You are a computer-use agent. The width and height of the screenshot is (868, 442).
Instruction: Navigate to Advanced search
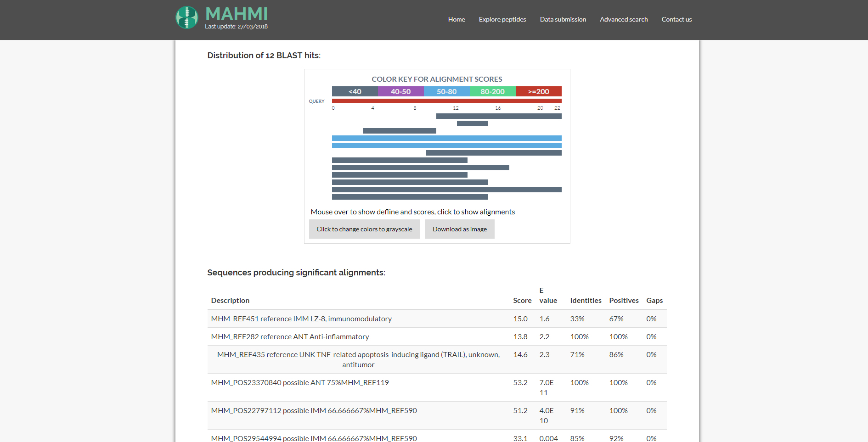[623, 19]
